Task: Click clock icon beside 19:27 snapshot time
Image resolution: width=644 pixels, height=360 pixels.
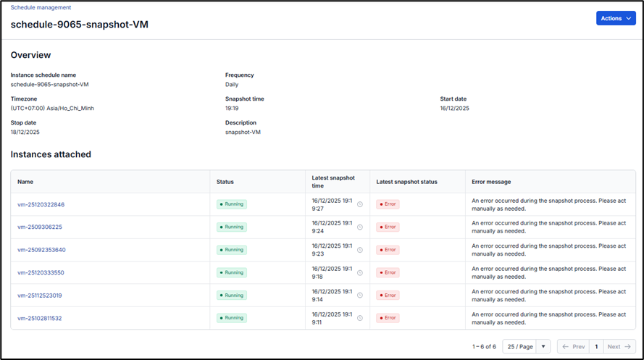Action: pos(360,204)
